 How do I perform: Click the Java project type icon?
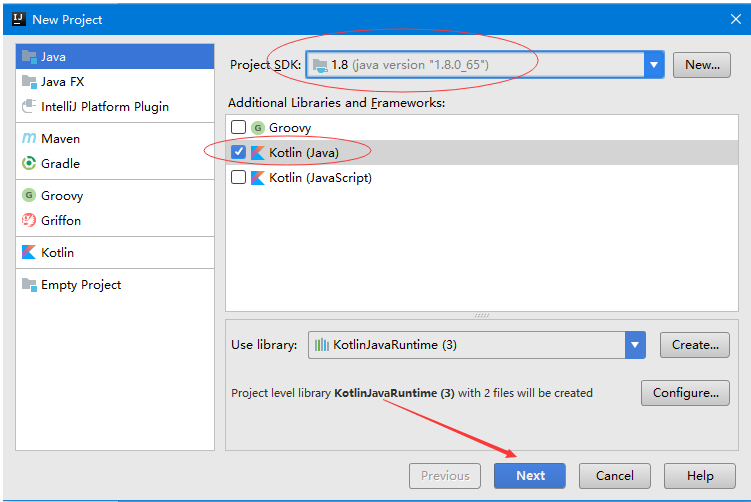(x=29, y=57)
